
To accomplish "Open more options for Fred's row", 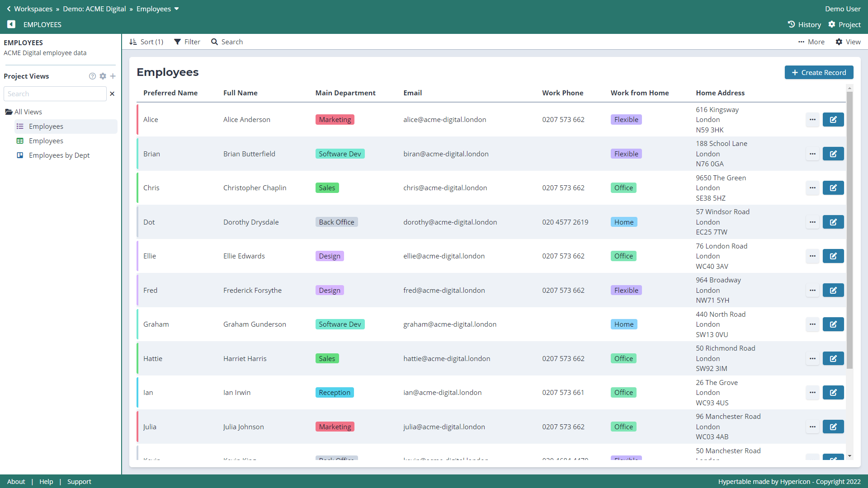I will tap(812, 290).
